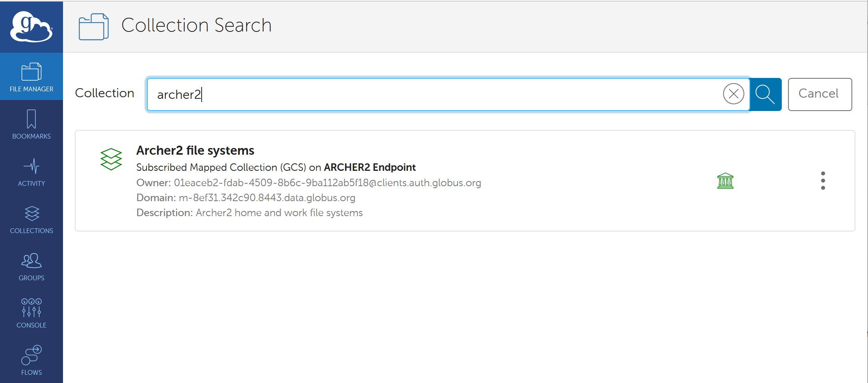The image size is (868, 383).
Task: Click the ARCHER2 Endpoint text
Action: [x=369, y=167]
